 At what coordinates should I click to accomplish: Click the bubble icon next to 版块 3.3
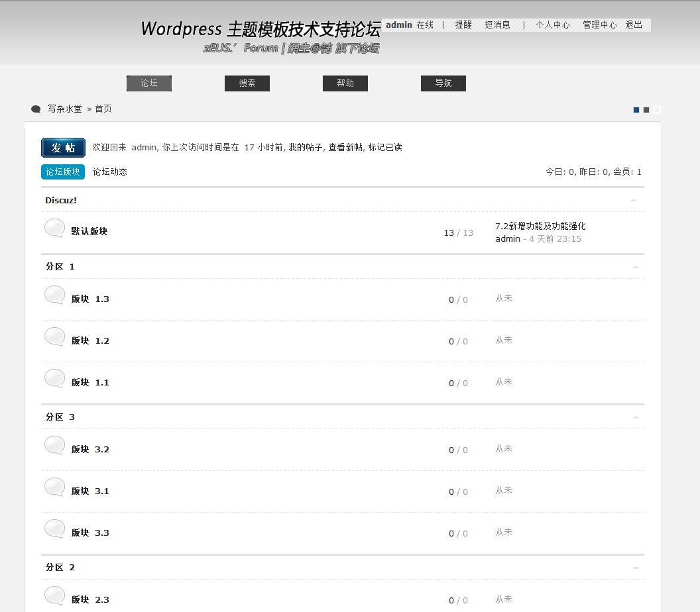pos(55,529)
